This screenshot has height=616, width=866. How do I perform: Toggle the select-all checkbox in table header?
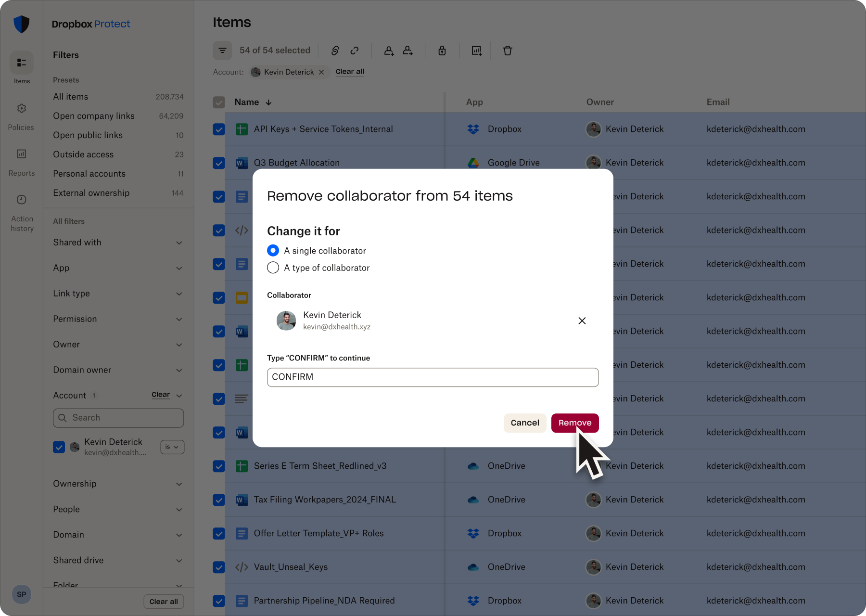point(219,102)
